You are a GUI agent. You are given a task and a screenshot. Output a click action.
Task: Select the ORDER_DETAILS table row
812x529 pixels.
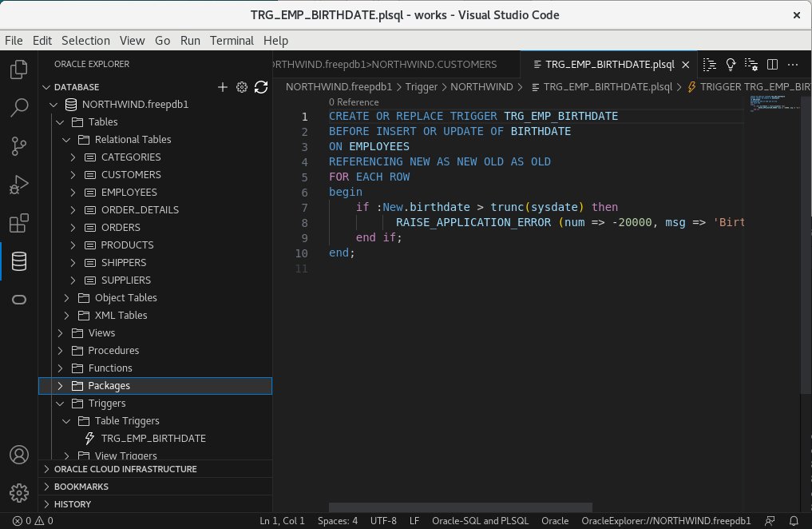coord(156,210)
